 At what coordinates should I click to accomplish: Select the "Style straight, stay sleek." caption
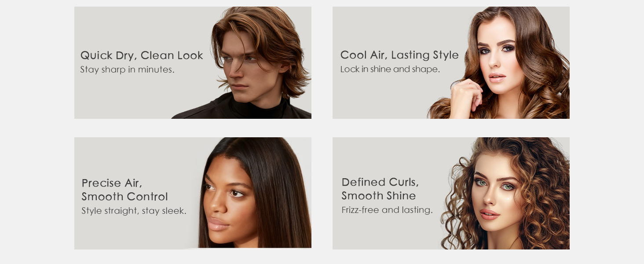click(x=134, y=211)
